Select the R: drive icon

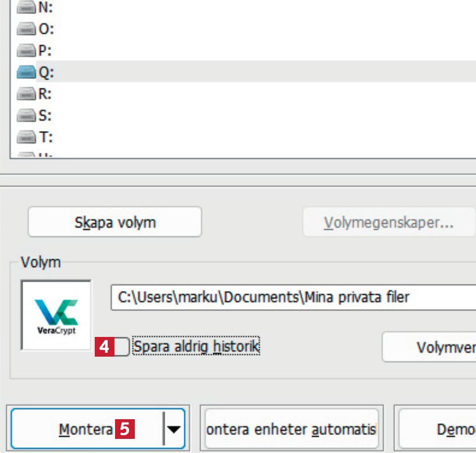(x=26, y=94)
